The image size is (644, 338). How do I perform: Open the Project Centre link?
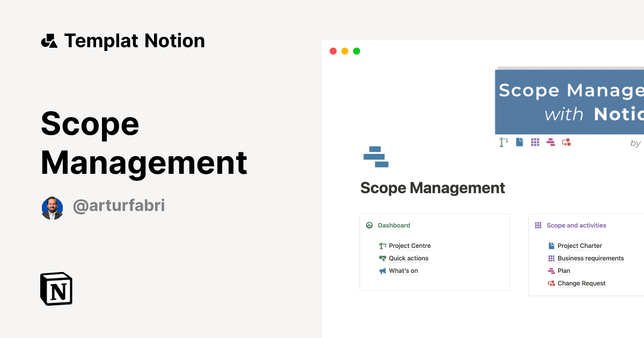click(x=409, y=246)
